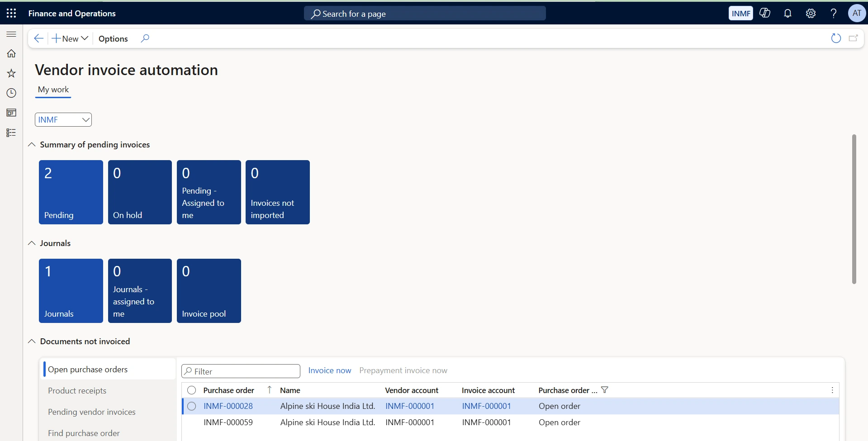Image resolution: width=868 pixels, height=441 pixels.
Task: Open Recent clock in sidebar
Action: tap(11, 93)
